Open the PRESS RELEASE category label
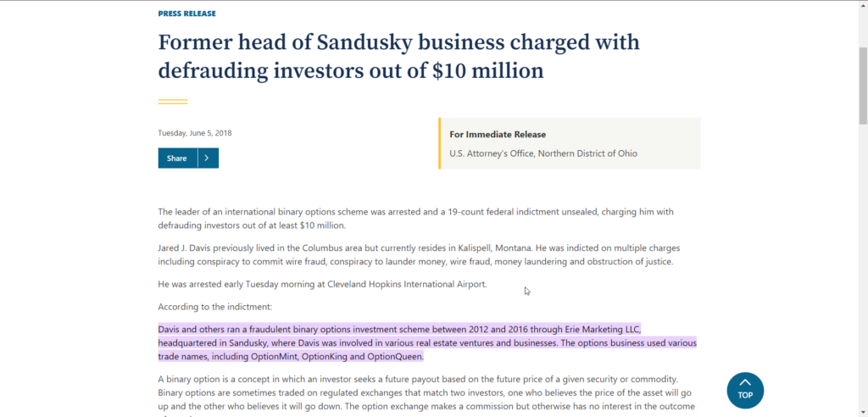The image size is (868, 417). coord(187,14)
